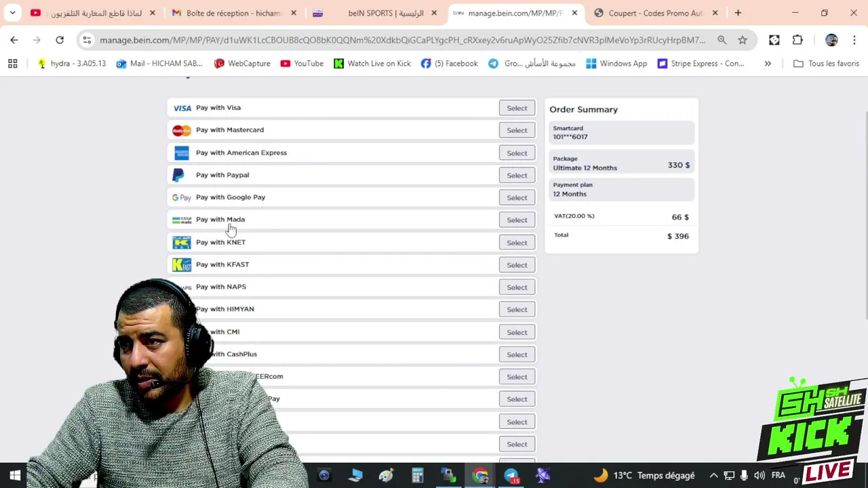Switch to the Coupert Codes Promo tab
The width and height of the screenshot is (868, 488).
tap(656, 13)
